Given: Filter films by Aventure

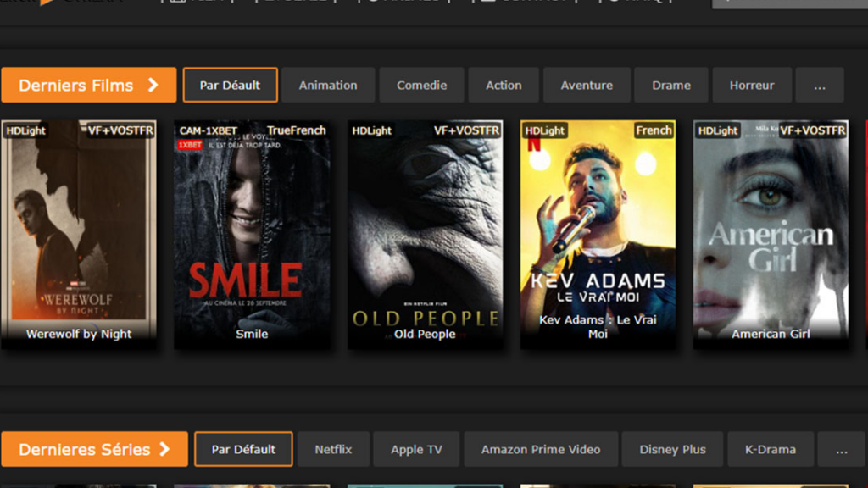Looking at the screenshot, I should [x=587, y=86].
